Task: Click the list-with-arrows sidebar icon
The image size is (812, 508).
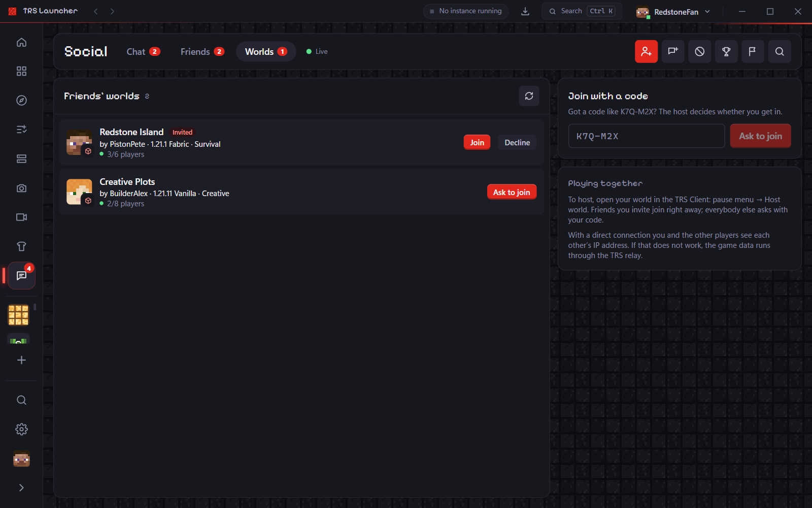Action: coord(21,130)
